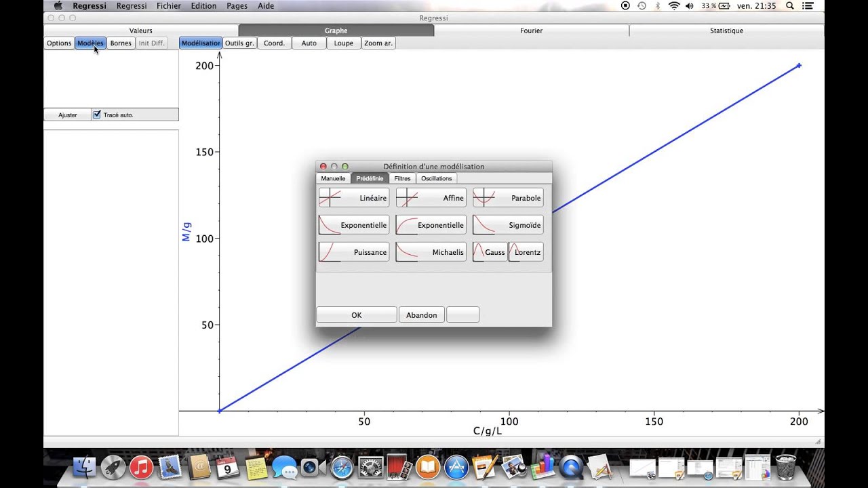The width and height of the screenshot is (868, 488).
Task: Open the Fichier menu
Action: (169, 5)
